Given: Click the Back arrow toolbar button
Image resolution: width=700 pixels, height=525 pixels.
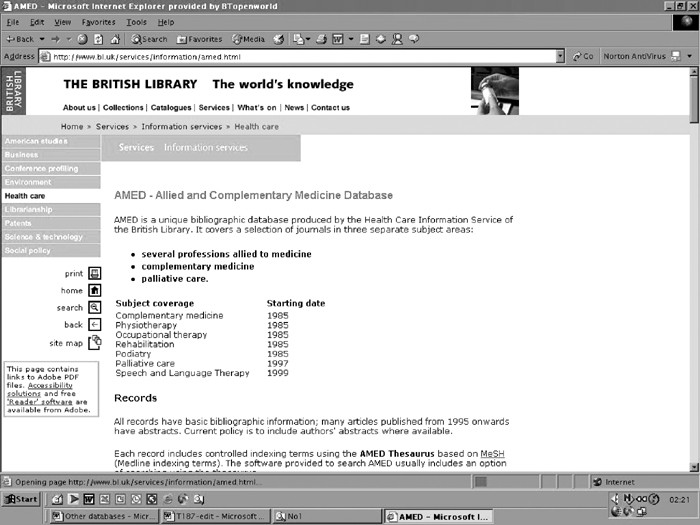Looking at the screenshot, I should [x=20, y=39].
